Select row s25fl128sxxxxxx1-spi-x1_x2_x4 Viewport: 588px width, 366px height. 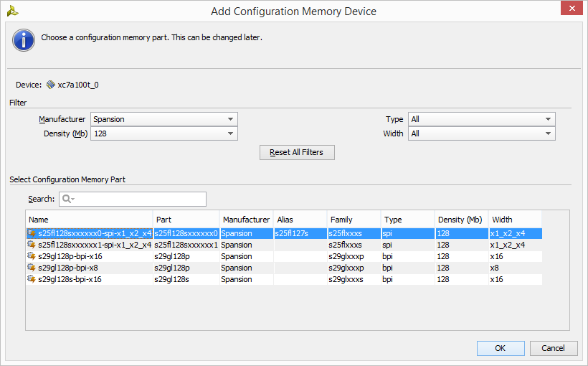pyautogui.click(x=284, y=245)
